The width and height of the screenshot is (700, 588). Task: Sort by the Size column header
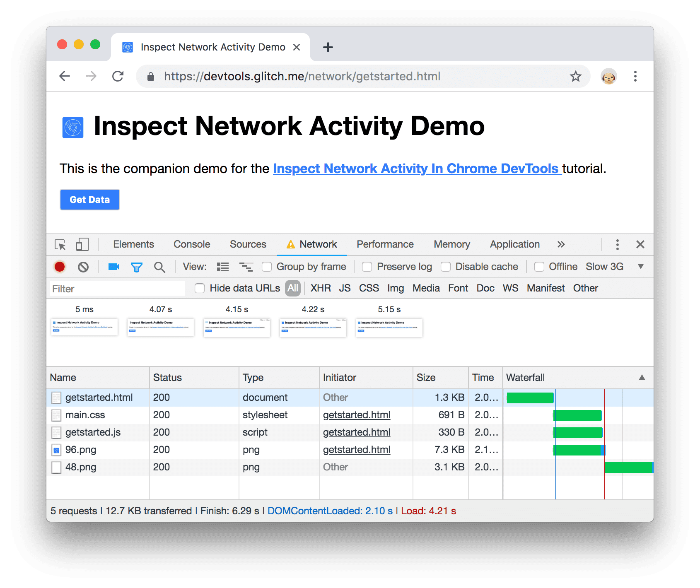[x=441, y=378]
